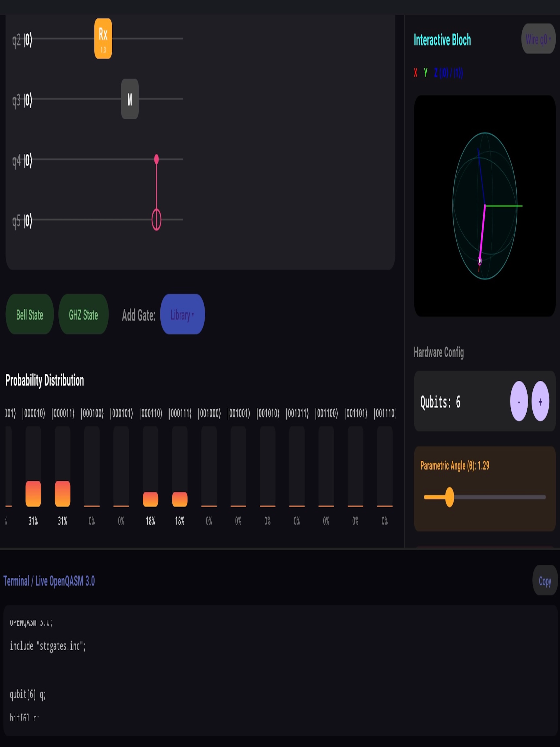This screenshot has width=560, height=747.
Task: Click the |000110⟩ probability bar
Action: 150,466
